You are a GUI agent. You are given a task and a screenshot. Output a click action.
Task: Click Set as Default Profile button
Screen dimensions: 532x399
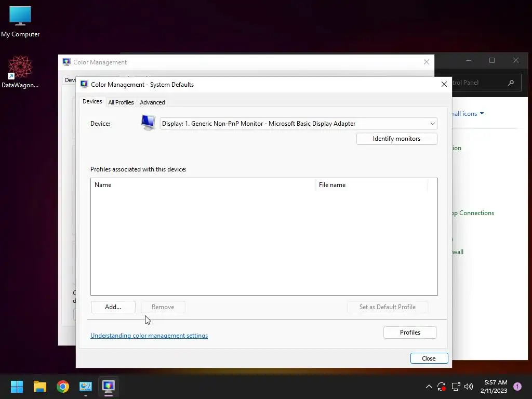click(388, 307)
